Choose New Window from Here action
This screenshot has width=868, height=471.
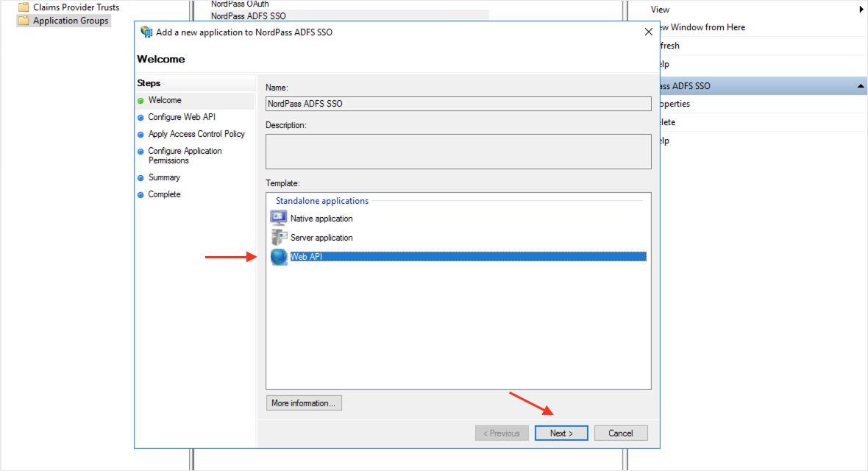702,27
